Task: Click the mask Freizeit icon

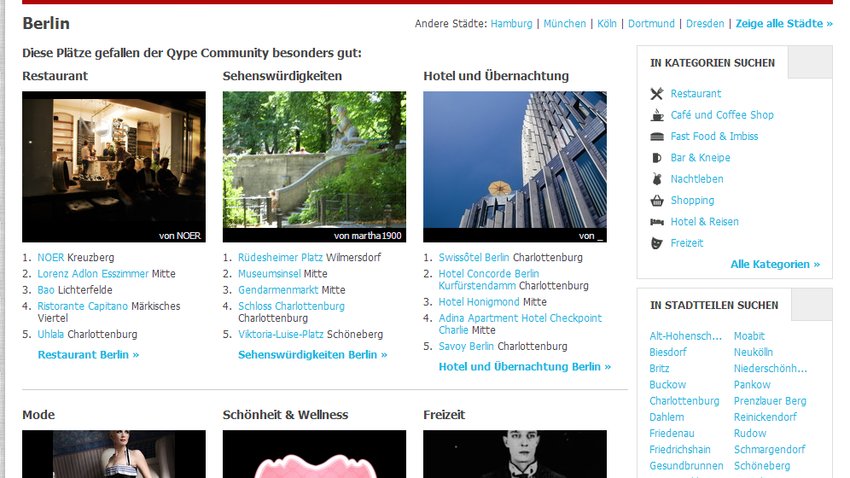Action: coord(656,243)
